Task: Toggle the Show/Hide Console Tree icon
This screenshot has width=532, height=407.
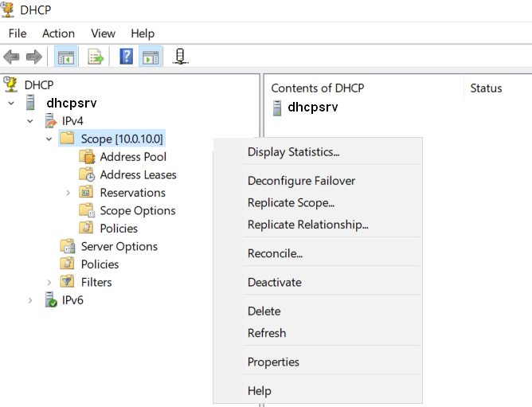Action: (x=66, y=57)
